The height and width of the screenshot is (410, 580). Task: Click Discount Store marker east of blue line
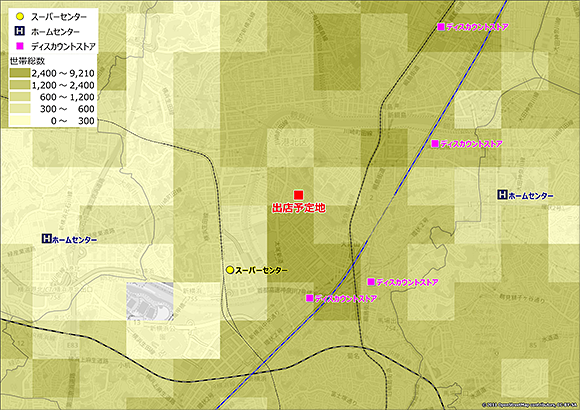[371, 282]
